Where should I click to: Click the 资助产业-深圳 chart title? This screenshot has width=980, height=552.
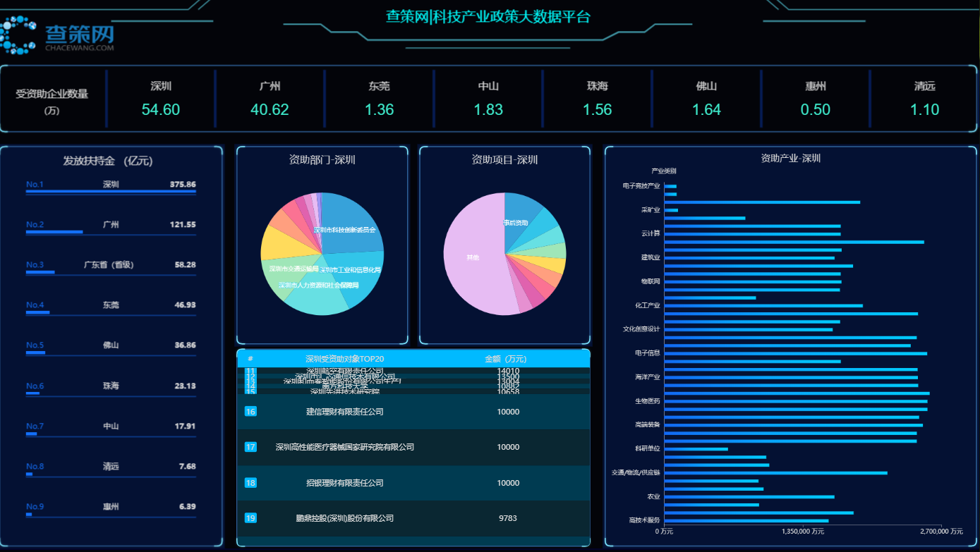click(790, 158)
